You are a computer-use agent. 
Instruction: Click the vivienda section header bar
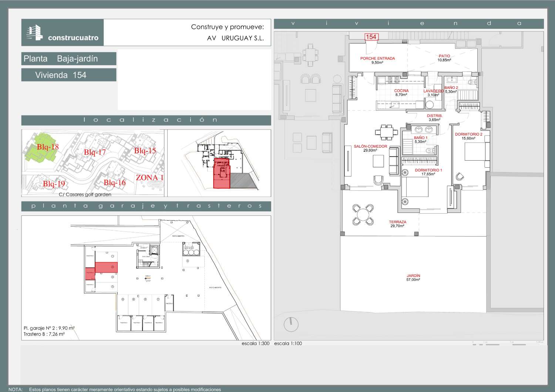[409, 23]
